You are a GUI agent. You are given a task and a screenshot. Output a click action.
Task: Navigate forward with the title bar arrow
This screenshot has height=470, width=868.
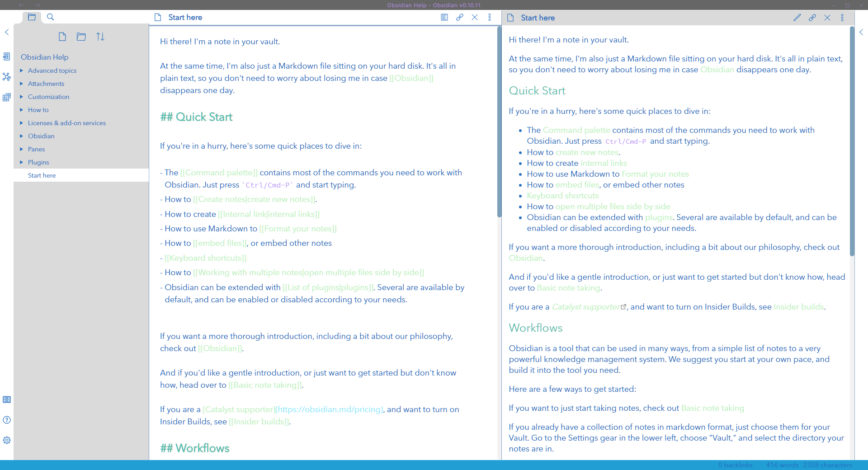click(x=38, y=5)
